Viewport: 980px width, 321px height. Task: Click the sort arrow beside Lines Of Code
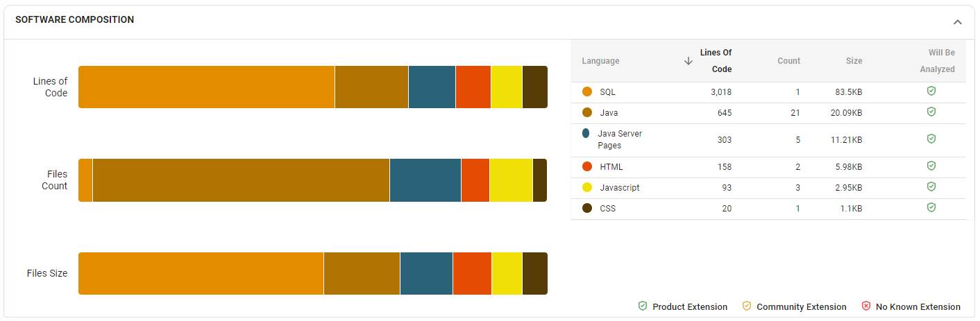pos(688,61)
